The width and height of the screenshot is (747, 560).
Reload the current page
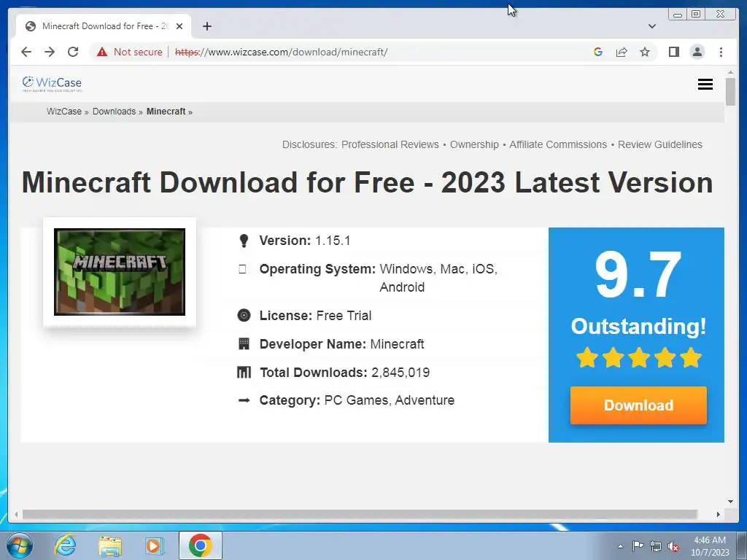click(73, 52)
